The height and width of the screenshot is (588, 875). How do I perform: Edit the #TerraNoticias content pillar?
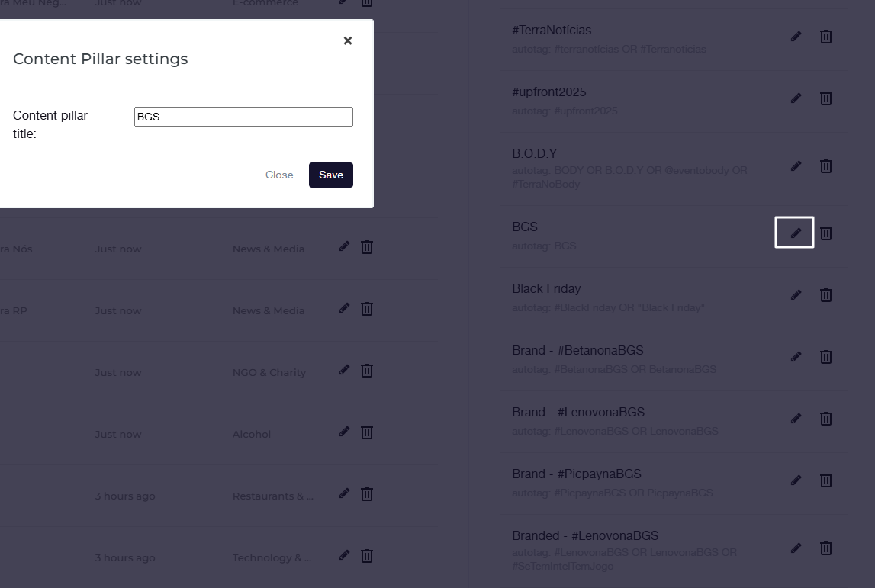796,37
